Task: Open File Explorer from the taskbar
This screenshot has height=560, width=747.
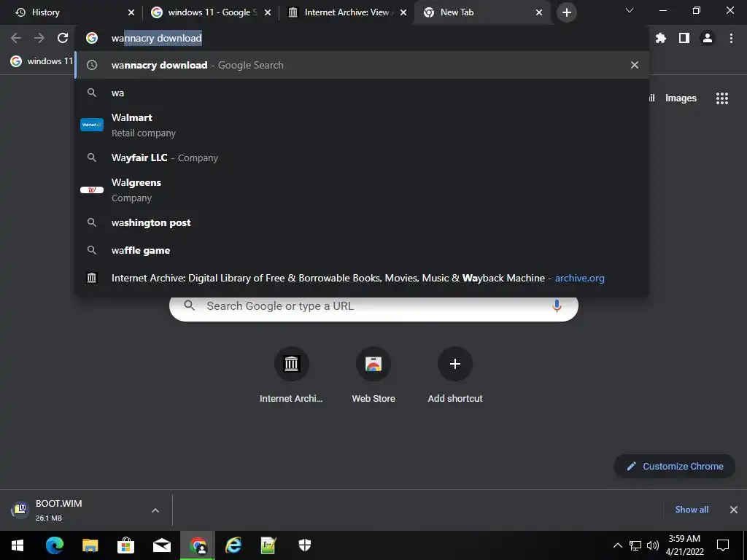Action: tap(90, 545)
